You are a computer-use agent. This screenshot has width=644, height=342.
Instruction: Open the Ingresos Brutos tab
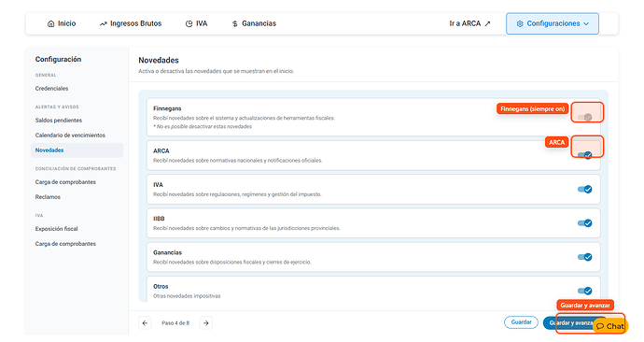[x=131, y=24]
